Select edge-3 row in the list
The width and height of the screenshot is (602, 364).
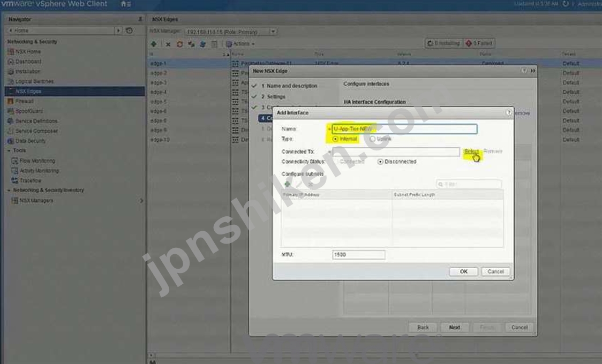pos(159,82)
